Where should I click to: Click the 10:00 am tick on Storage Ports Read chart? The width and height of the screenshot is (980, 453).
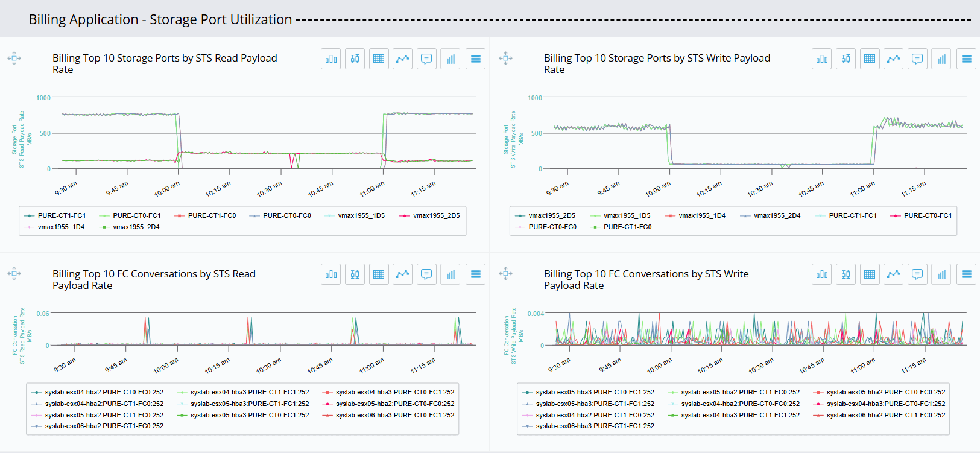click(x=167, y=189)
